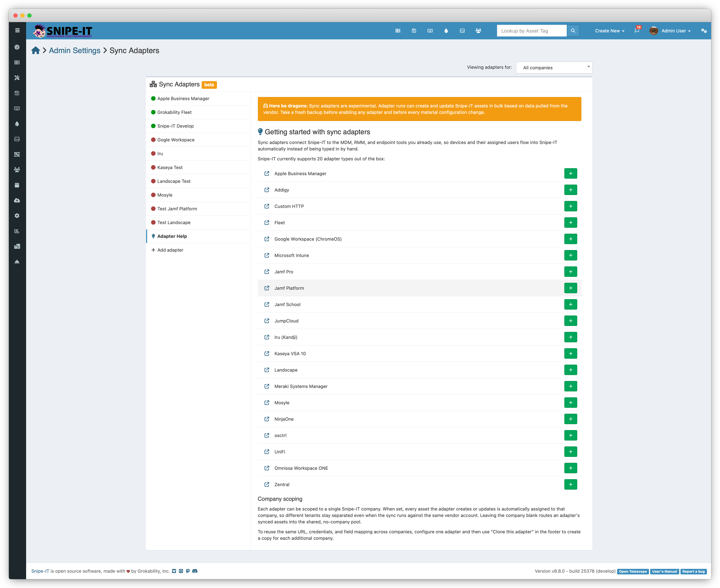This screenshot has width=720, height=588.
Task: Open Licenses floppy icon in sidebar
Action: pyautogui.click(x=17, y=93)
